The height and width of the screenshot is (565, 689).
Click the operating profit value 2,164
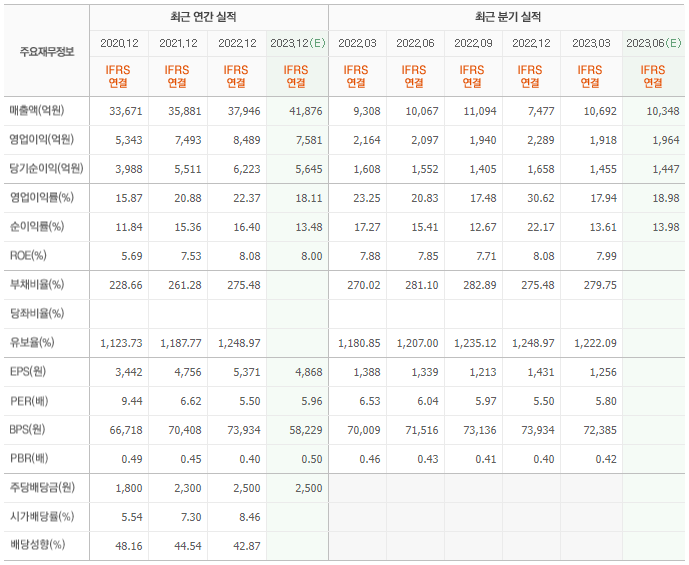click(366, 140)
